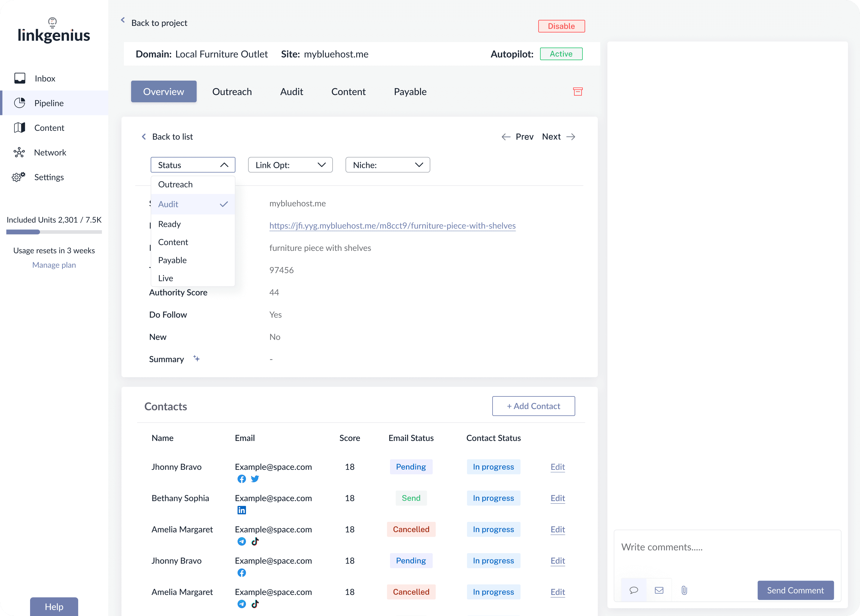Collapse the Status dropdown
The height and width of the screenshot is (616, 860).
pyautogui.click(x=193, y=165)
